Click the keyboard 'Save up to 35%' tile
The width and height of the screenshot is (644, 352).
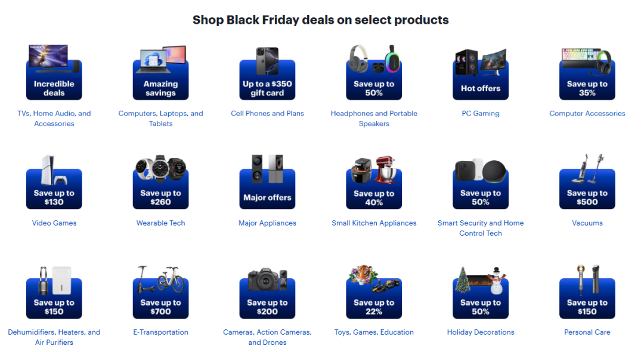[587, 74]
